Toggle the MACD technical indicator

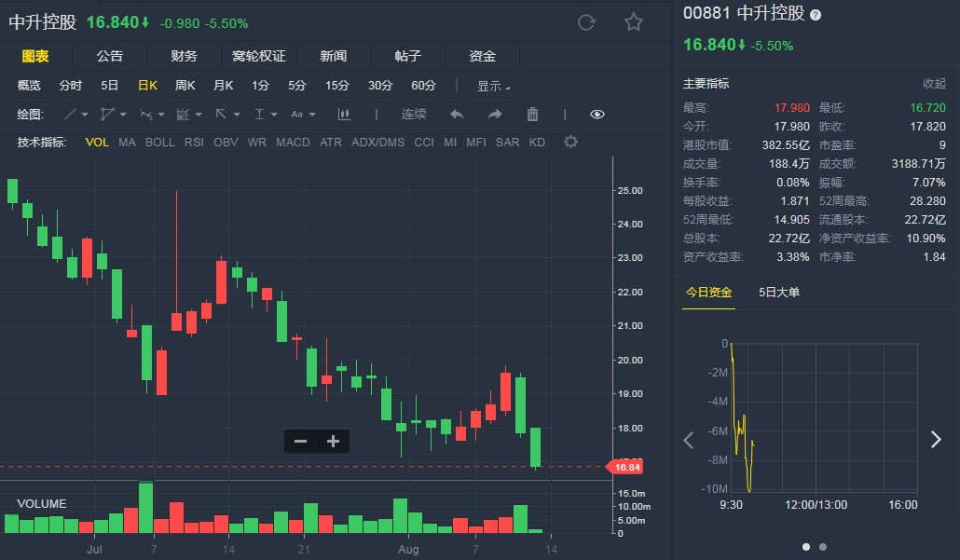click(293, 143)
